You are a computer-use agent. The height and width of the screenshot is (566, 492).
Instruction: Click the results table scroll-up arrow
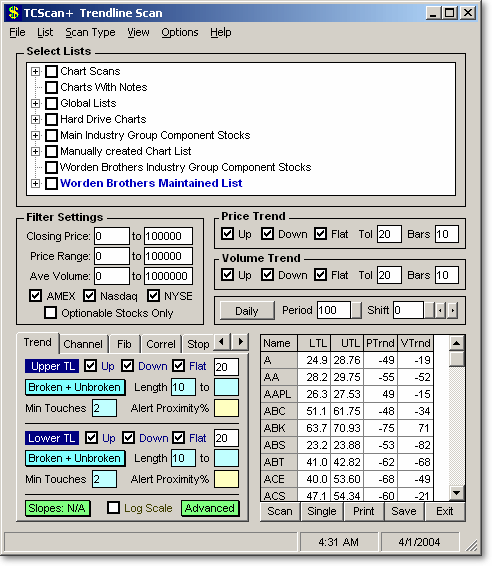(x=456, y=343)
